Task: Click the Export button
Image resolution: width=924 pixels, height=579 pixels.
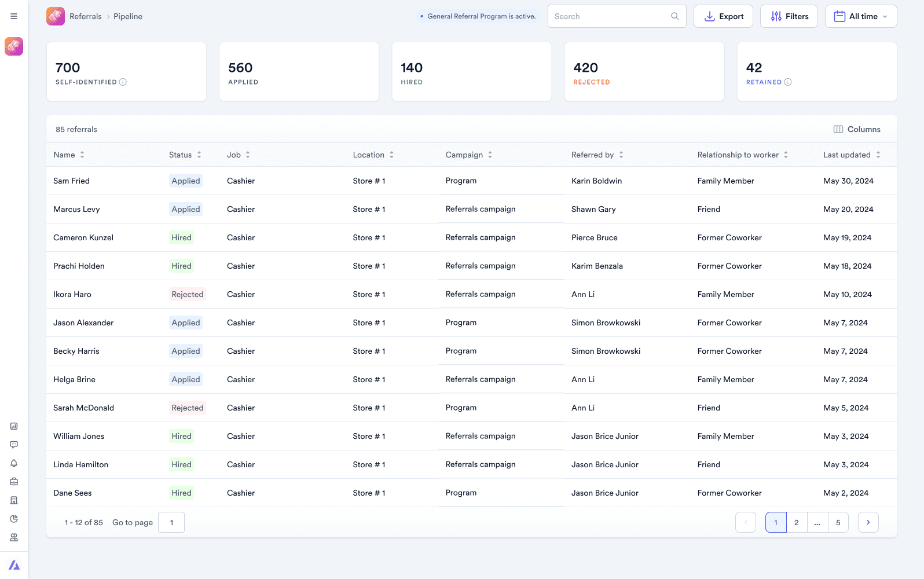Action: (723, 16)
